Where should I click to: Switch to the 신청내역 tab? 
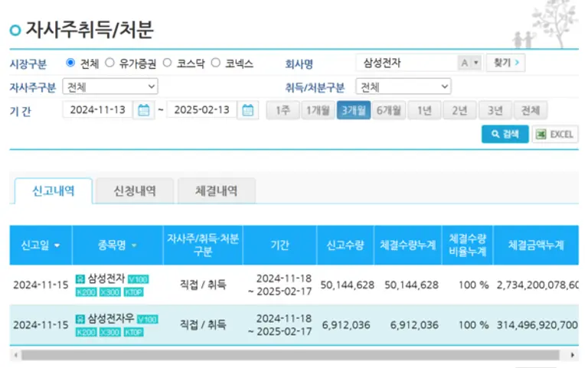pos(134,191)
